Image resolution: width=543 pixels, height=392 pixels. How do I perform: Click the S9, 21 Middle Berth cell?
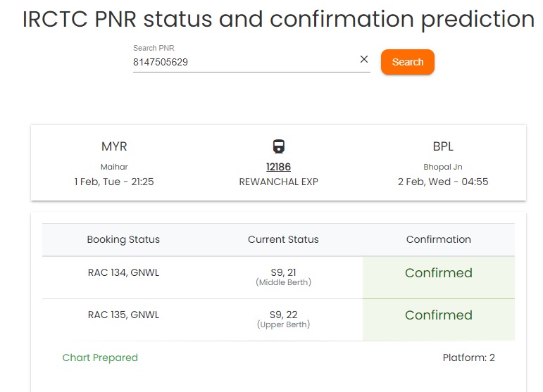[x=283, y=277]
